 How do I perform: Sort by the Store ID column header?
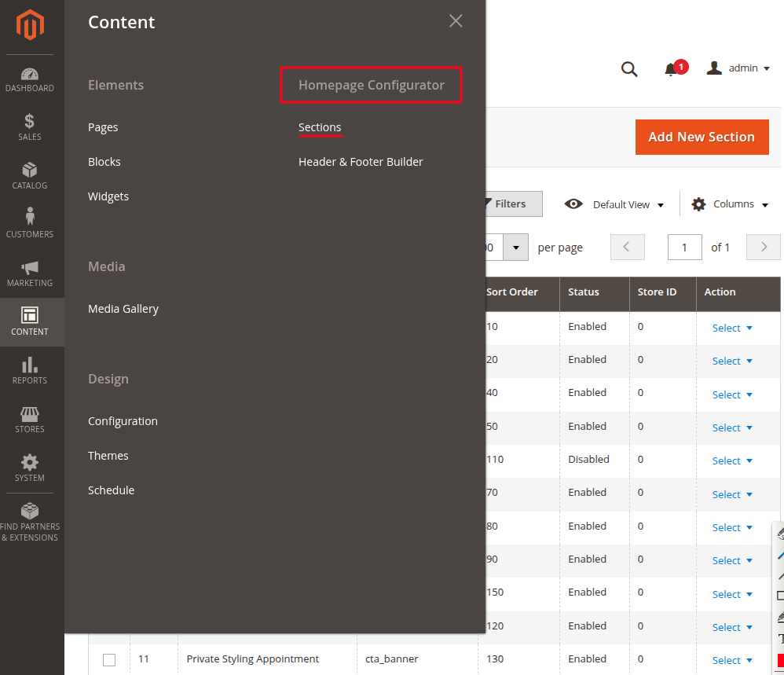(x=662, y=292)
